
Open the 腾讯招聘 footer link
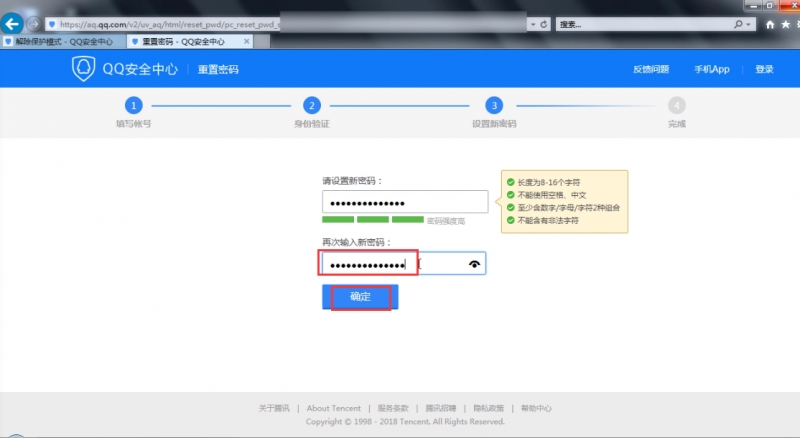click(441, 408)
